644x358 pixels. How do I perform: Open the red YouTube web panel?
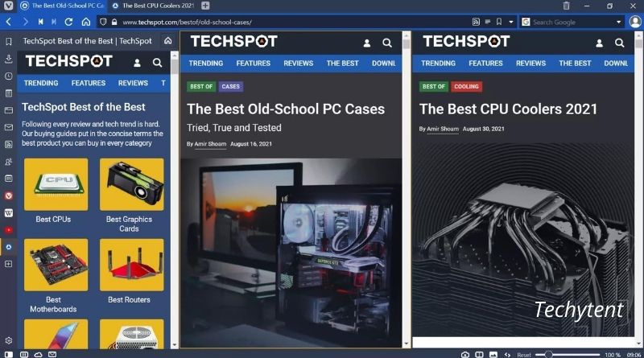8,230
